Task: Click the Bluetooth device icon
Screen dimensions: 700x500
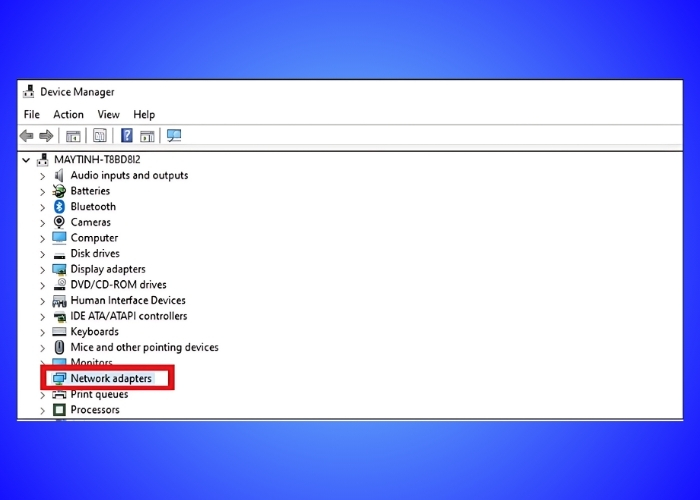Action: (x=59, y=207)
